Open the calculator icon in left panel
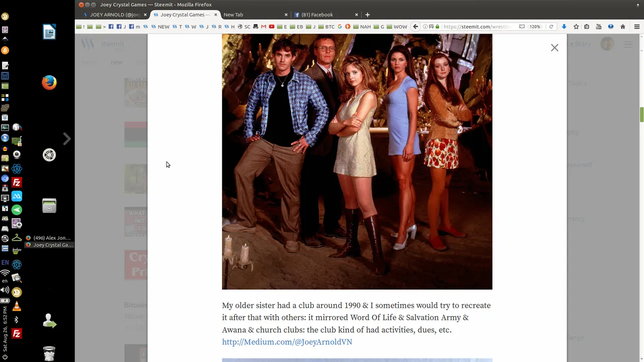 coord(5,76)
